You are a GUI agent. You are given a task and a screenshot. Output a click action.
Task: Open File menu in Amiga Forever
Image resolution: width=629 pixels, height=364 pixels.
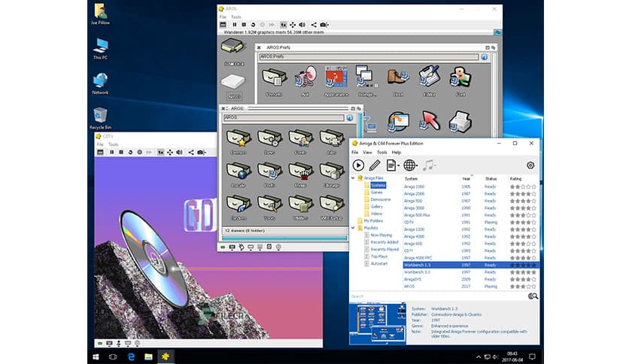click(354, 153)
